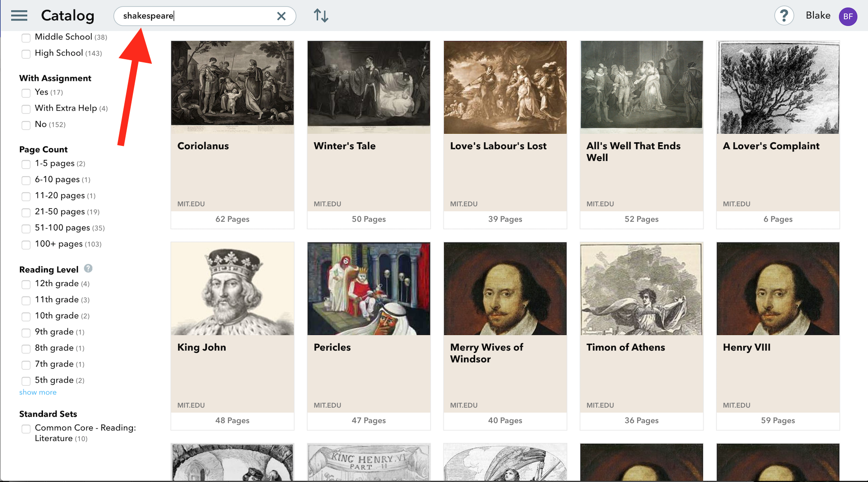
Task: Click the Timon of Athens title
Action: (x=626, y=347)
